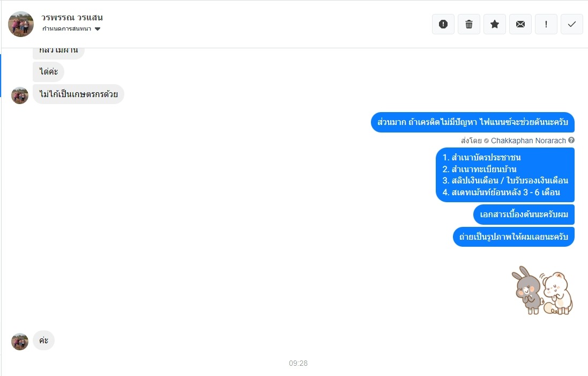Click the avatar beside the ค่ะ message
Screen dimensions: 588x376
[20, 342]
